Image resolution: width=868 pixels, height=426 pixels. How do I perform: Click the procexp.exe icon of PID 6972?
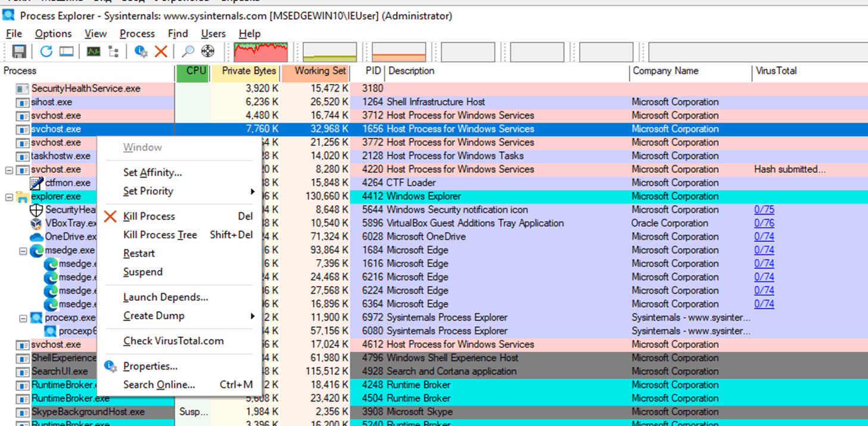pyautogui.click(x=36, y=318)
